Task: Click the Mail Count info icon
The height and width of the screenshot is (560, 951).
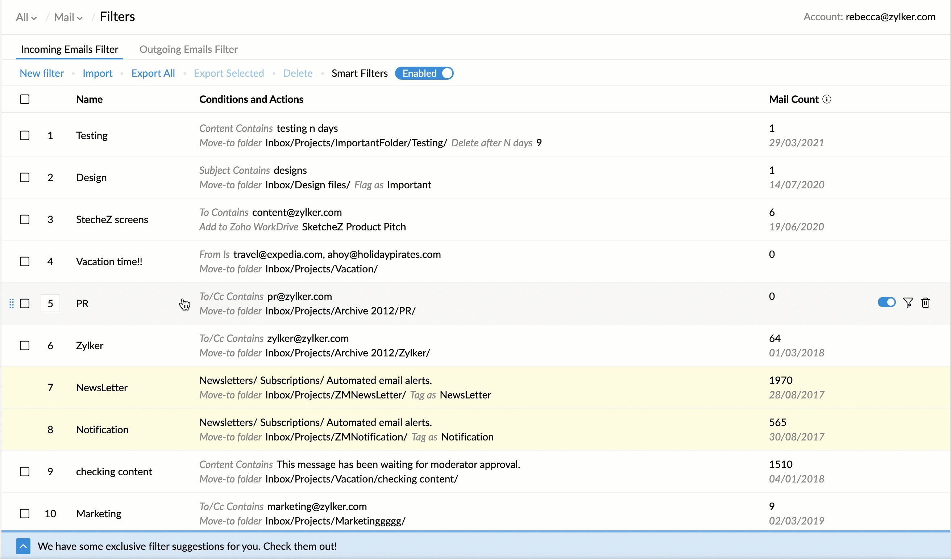Action: pos(827,99)
